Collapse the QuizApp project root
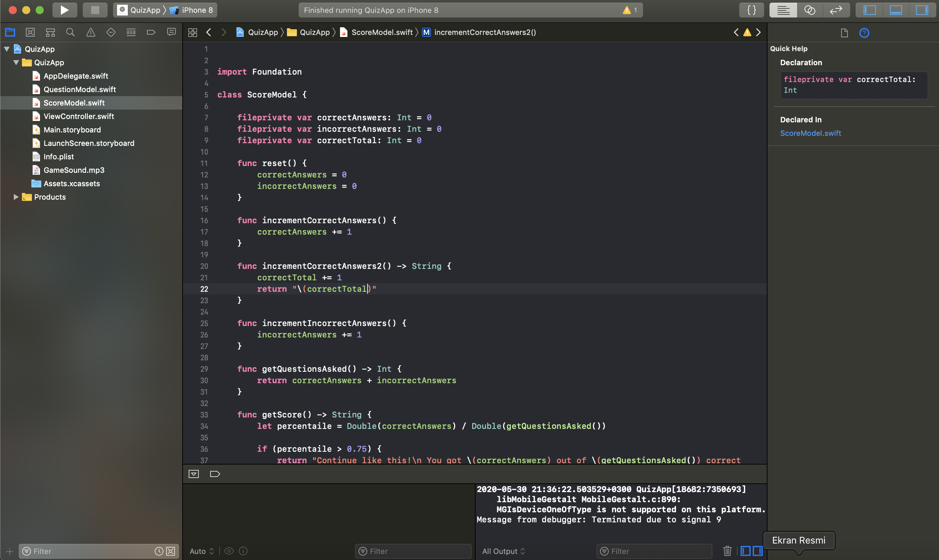Screen dimensions: 939x560 [x=7, y=49]
